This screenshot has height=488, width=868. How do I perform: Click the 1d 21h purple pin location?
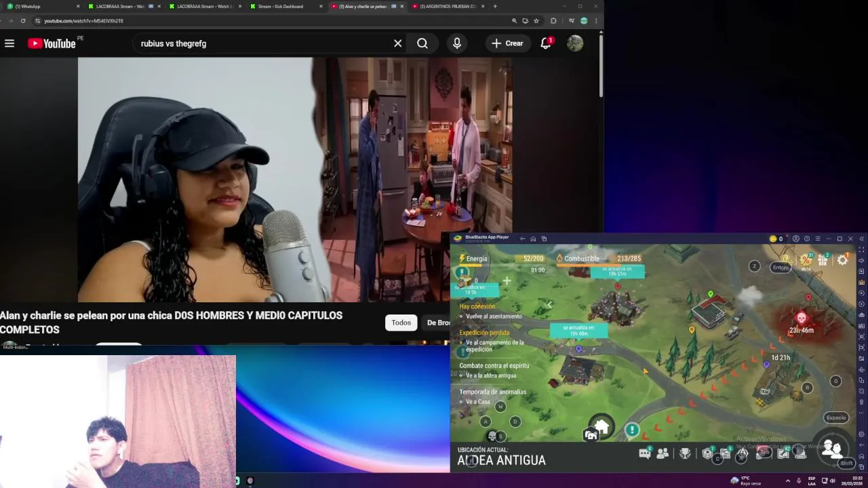pos(766,365)
